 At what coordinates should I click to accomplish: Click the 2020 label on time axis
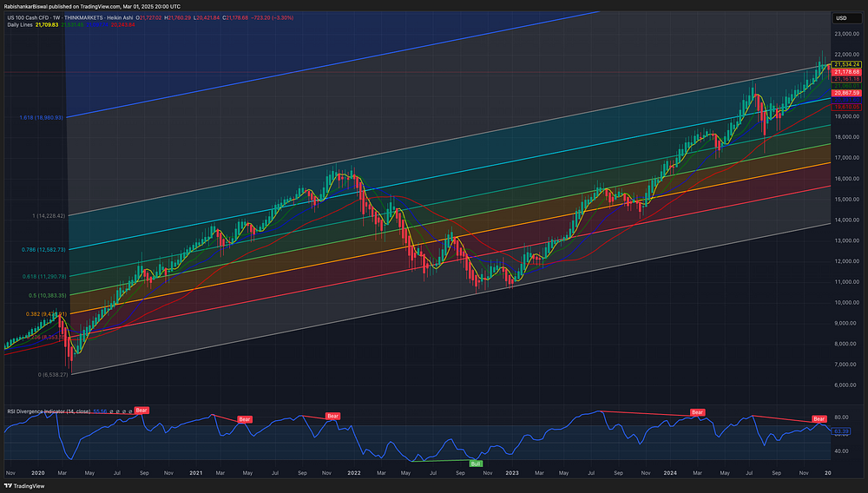37,473
